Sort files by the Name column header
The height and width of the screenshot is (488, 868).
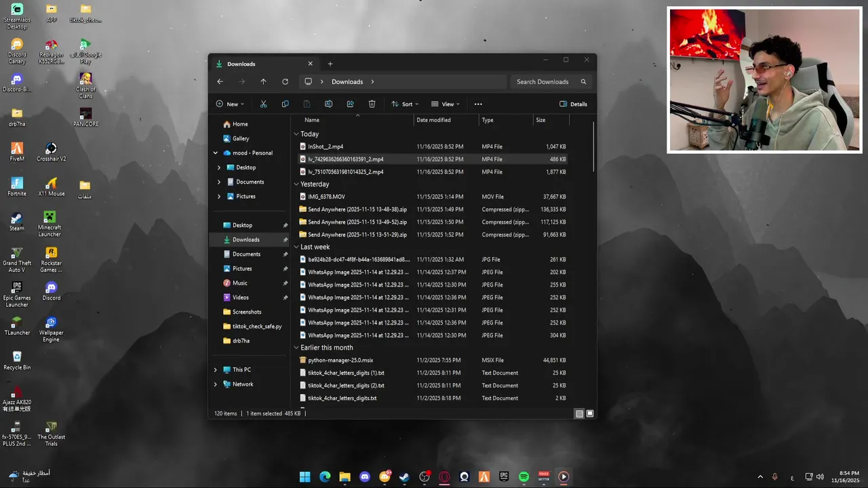tap(357, 120)
